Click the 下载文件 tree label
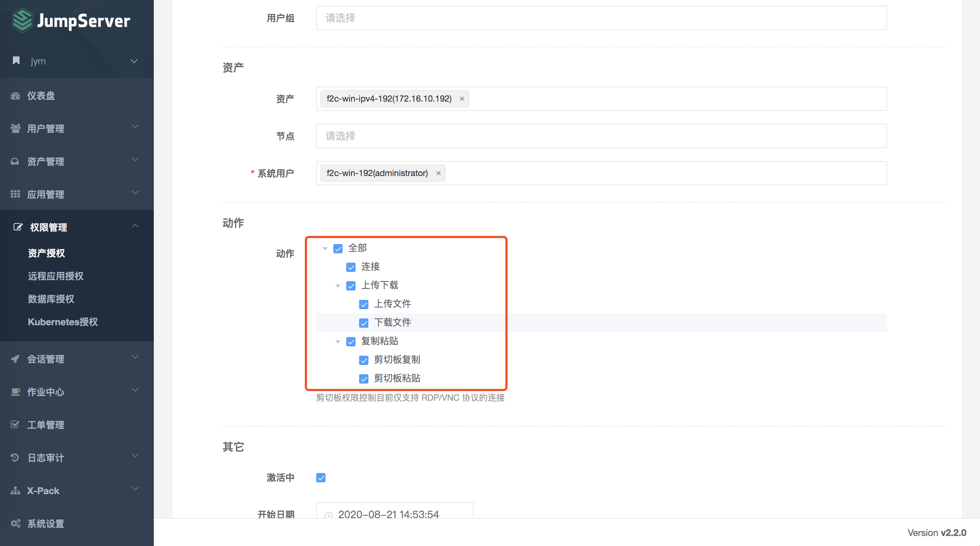The image size is (980, 546). coord(392,323)
